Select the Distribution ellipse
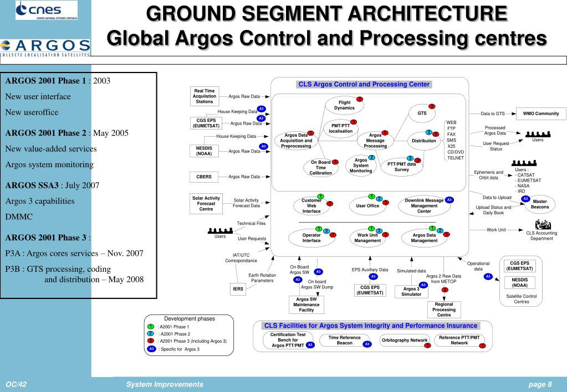Screen dimensions: 567x392 [424, 141]
